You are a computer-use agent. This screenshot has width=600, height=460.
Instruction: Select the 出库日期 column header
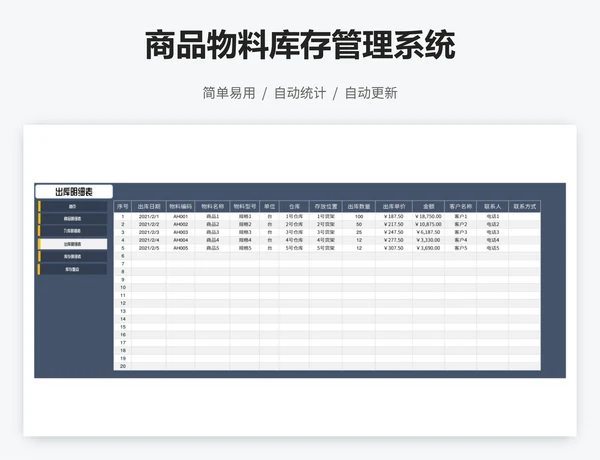click(x=149, y=207)
